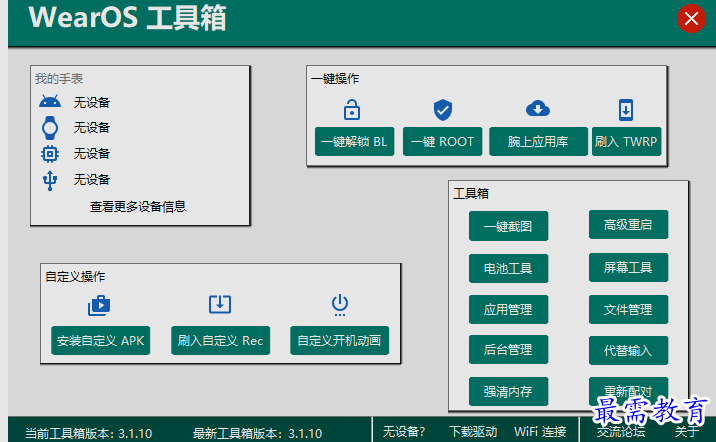This screenshot has width=716, height=442.
Task: Click the Android robot icon in My Watch panel
Action: pyautogui.click(x=50, y=102)
